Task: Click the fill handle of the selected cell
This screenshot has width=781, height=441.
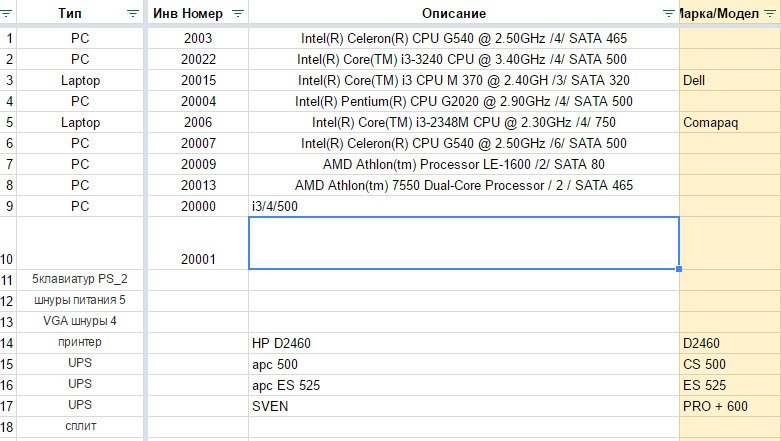Action: (x=679, y=269)
